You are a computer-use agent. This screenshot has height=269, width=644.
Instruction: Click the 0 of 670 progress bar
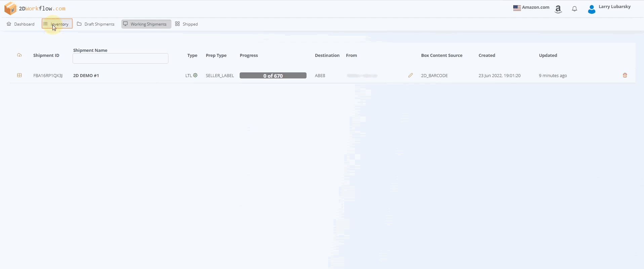pyautogui.click(x=273, y=76)
